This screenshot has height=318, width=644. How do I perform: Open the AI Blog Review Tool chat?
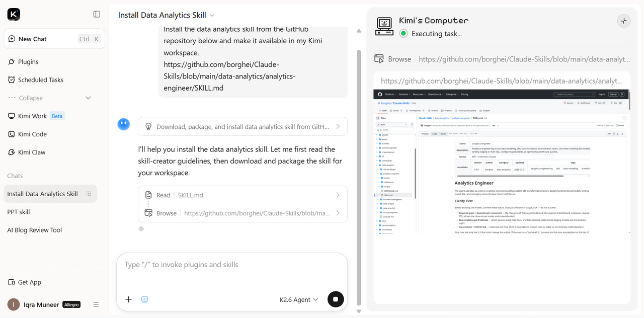pyautogui.click(x=35, y=230)
